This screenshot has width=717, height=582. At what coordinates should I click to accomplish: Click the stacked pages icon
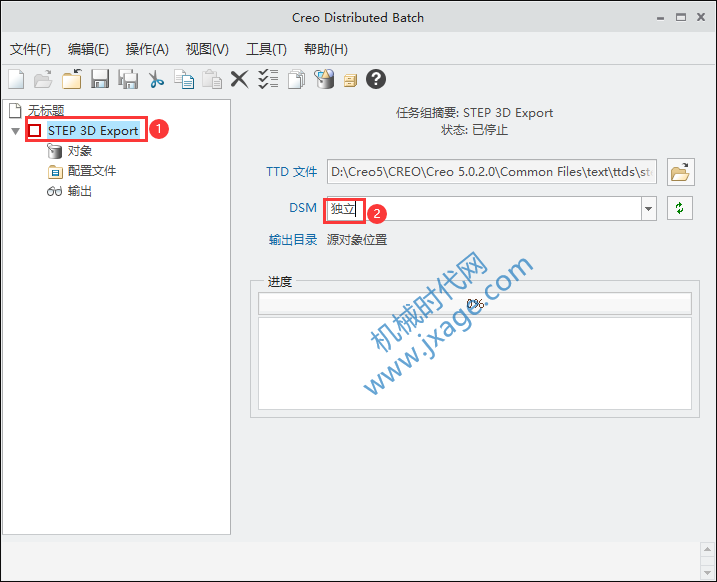click(x=296, y=80)
